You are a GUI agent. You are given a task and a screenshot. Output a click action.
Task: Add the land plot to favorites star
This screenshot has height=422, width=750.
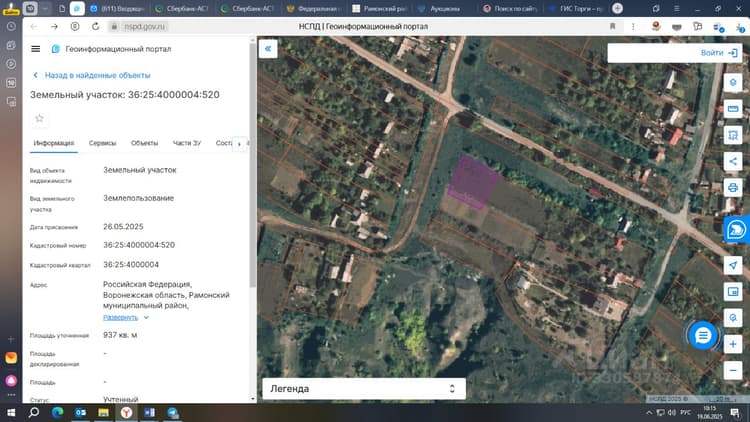pos(39,118)
